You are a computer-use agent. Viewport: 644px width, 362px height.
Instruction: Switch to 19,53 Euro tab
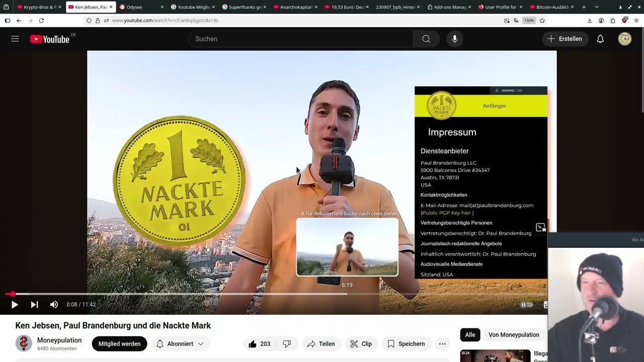click(347, 7)
